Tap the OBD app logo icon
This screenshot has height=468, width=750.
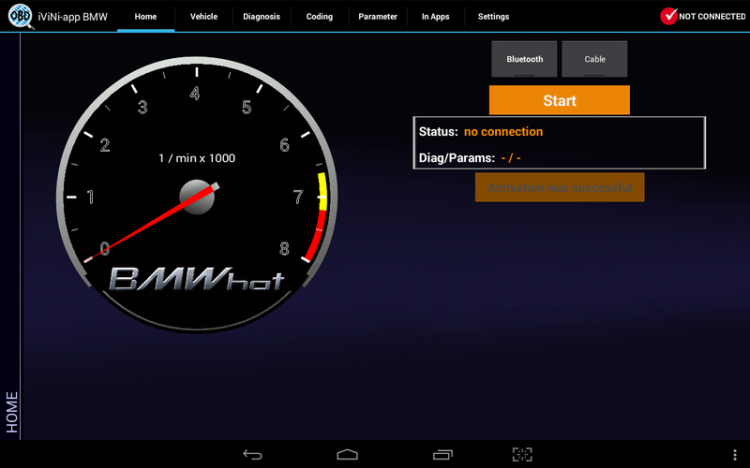(x=20, y=16)
